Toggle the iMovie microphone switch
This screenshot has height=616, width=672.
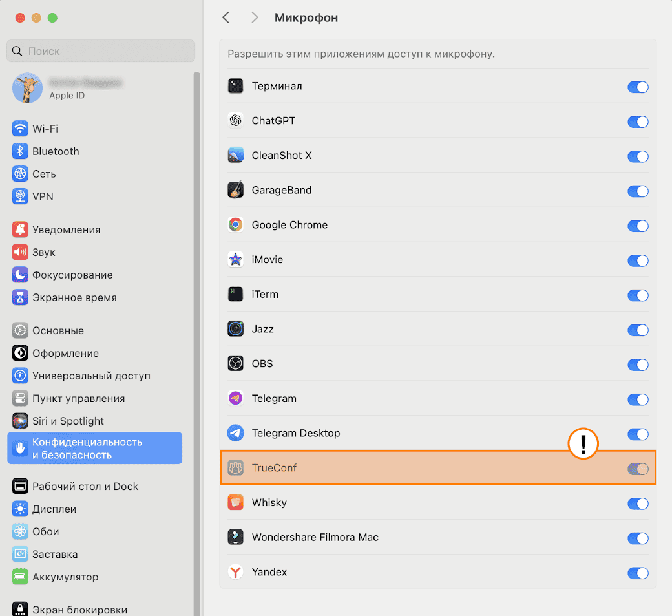click(x=638, y=260)
